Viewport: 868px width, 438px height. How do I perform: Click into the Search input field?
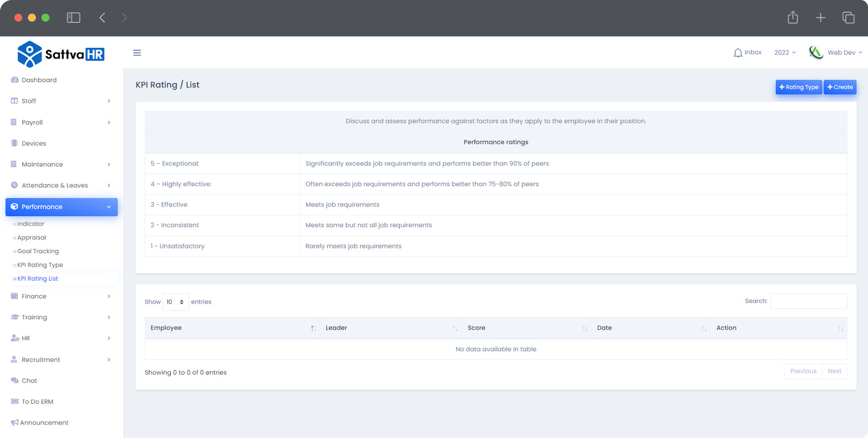[x=808, y=301]
